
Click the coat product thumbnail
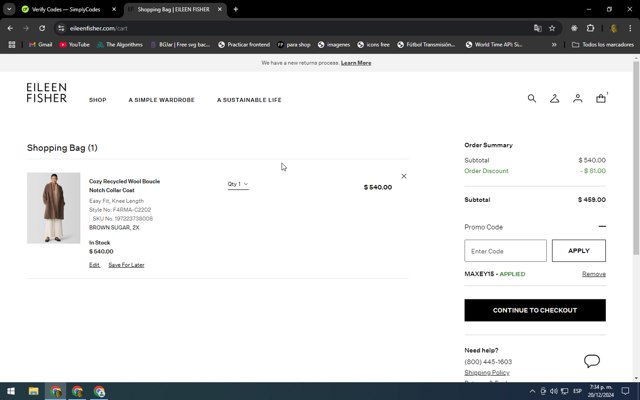(x=53, y=208)
